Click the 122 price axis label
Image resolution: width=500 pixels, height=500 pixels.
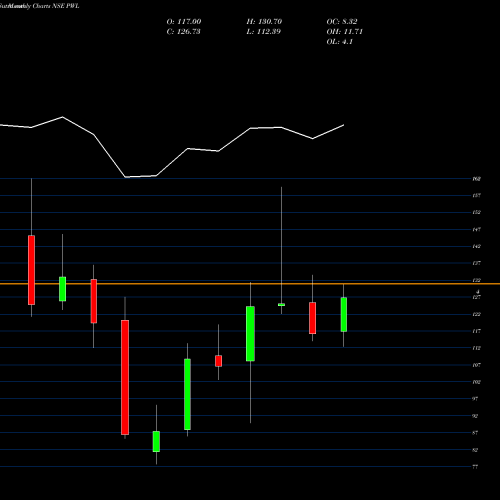[x=477, y=314]
